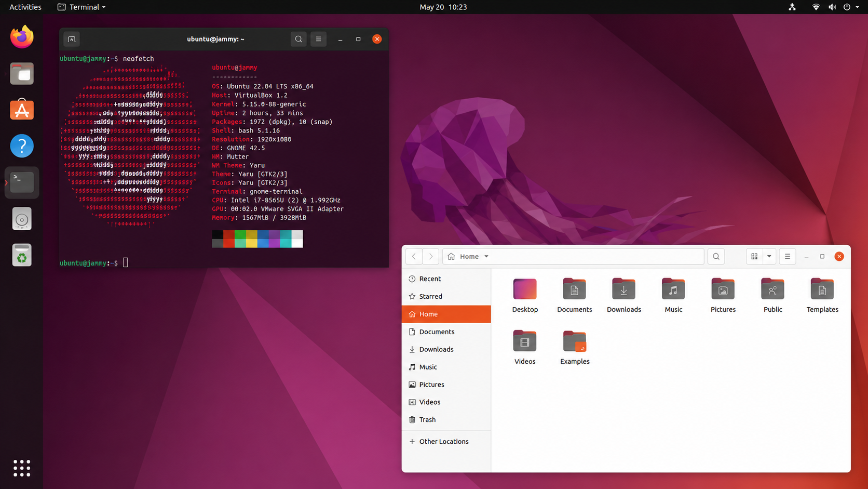868x489 pixels.
Task: Open the Files hamburger menu
Action: coord(788,256)
